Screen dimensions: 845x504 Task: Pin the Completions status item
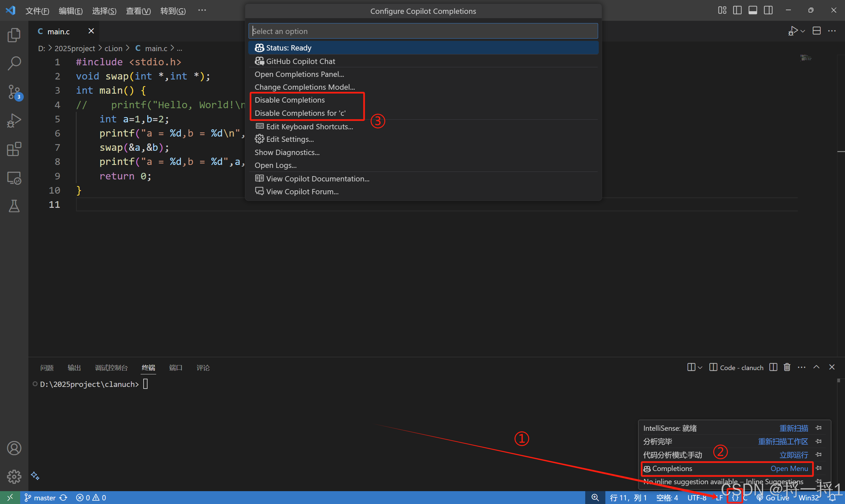819,468
